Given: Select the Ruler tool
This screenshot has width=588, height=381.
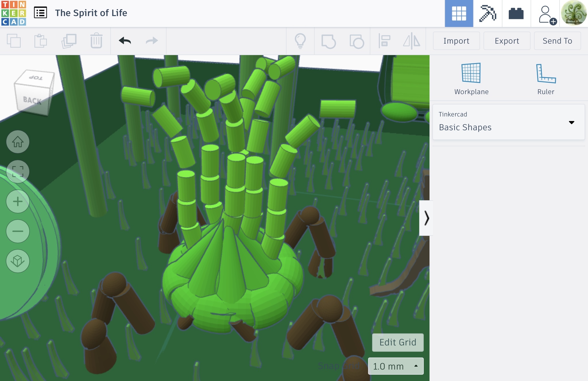Looking at the screenshot, I should [x=546, y=79].
